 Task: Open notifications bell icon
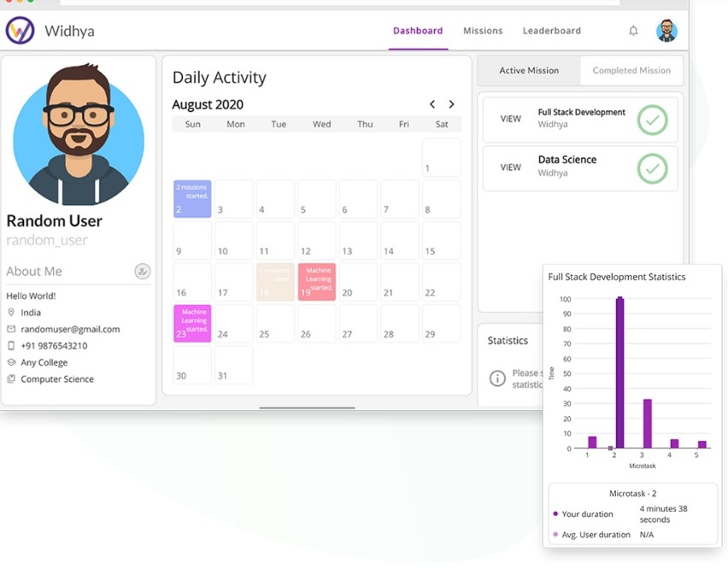[x=633, y=31]
